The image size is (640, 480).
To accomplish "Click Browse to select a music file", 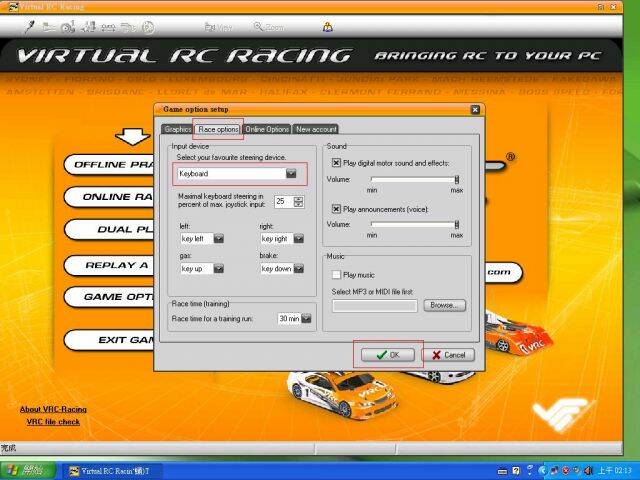I will tap(444, 305).
